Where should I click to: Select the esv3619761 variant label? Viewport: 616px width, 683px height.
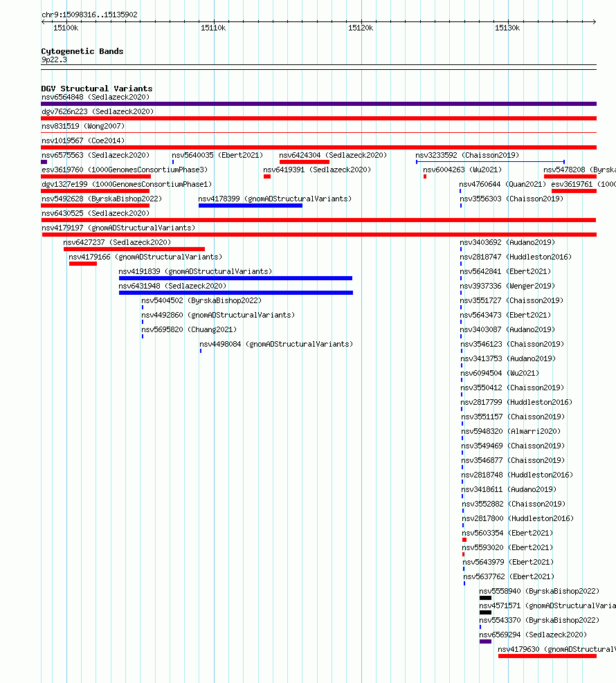coord(583,184)
